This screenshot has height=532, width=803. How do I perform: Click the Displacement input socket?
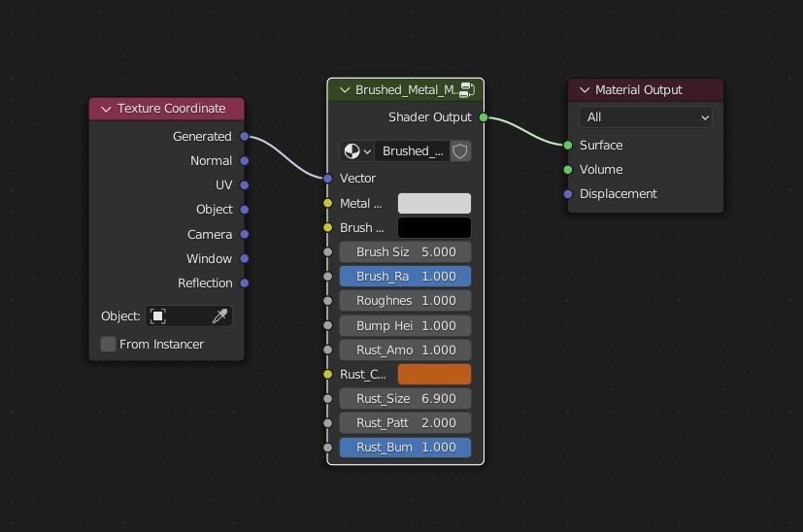tap(568, 194)
